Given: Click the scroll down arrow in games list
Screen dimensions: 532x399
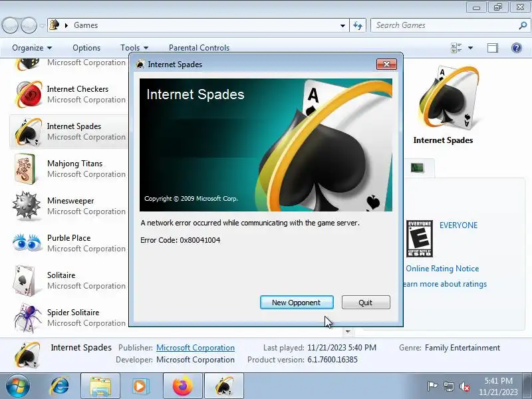Looking at the screenshot, I should (347, 331).
